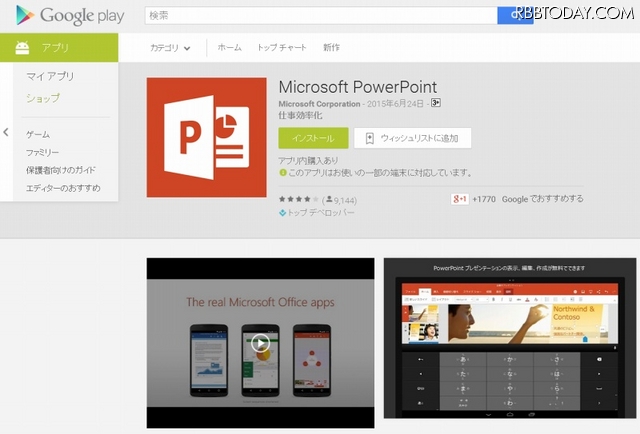Go to the ホーム tab
This screenshot has width=640, height=434.
[229, 47]
